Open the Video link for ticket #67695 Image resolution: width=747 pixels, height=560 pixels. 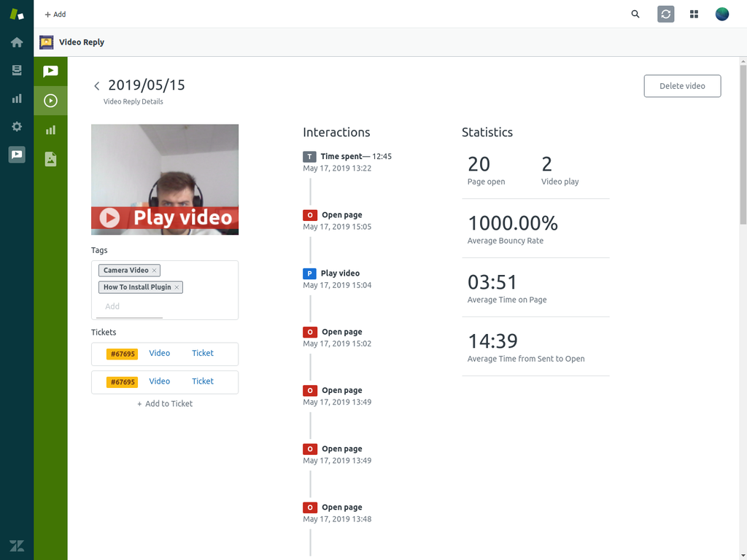pos(159,353)
